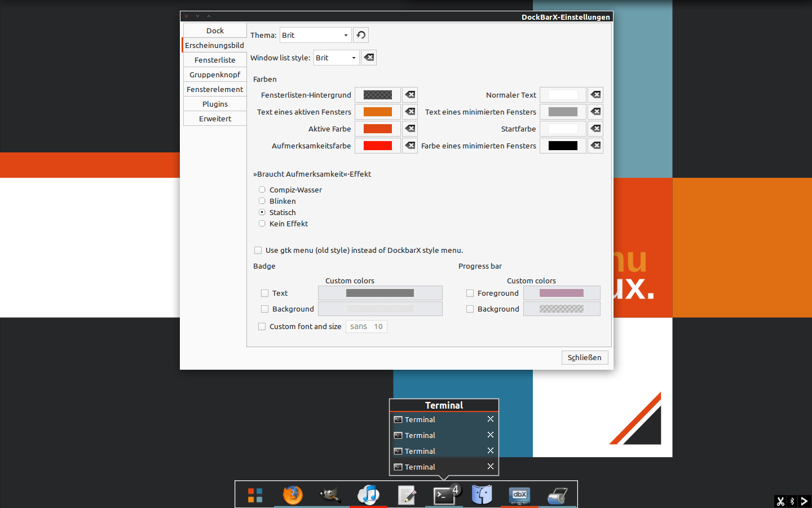Reset Farbe eines minimierten Fensters color
Viewport: 812px width, 508px height.
(595, 146)
